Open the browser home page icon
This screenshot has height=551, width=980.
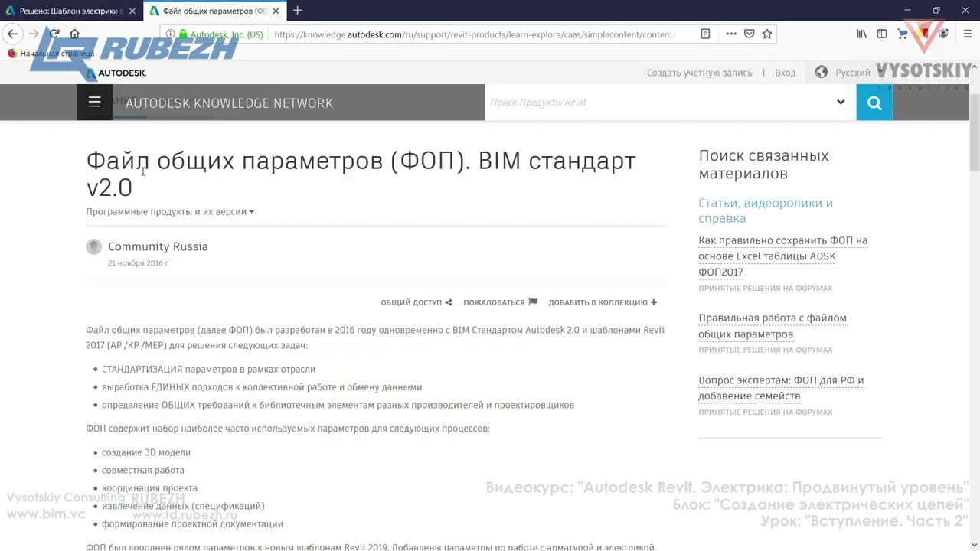click(x=74, y=34)
